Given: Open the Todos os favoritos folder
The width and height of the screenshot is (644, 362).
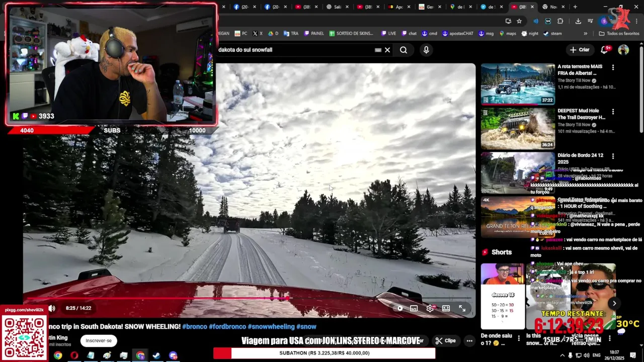Looking at the screenshot, I should (x=619, y=34).
